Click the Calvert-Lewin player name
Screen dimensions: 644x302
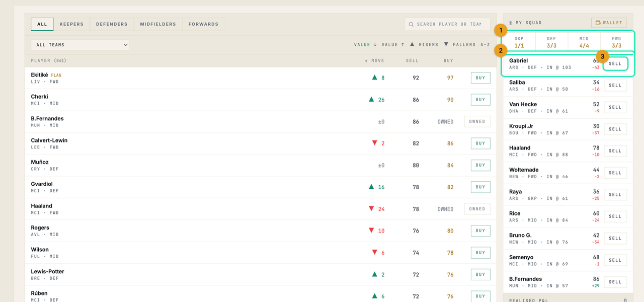click(x=49, y=140)
